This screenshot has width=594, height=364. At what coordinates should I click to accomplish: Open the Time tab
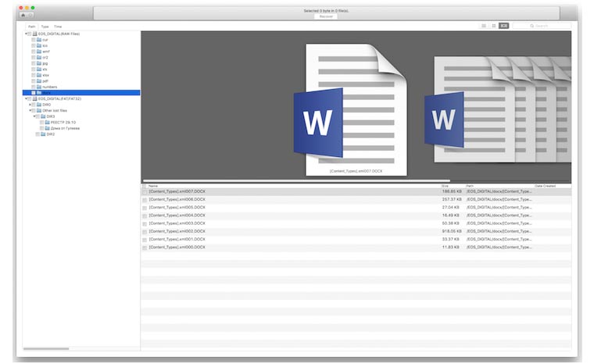[58, 27]
